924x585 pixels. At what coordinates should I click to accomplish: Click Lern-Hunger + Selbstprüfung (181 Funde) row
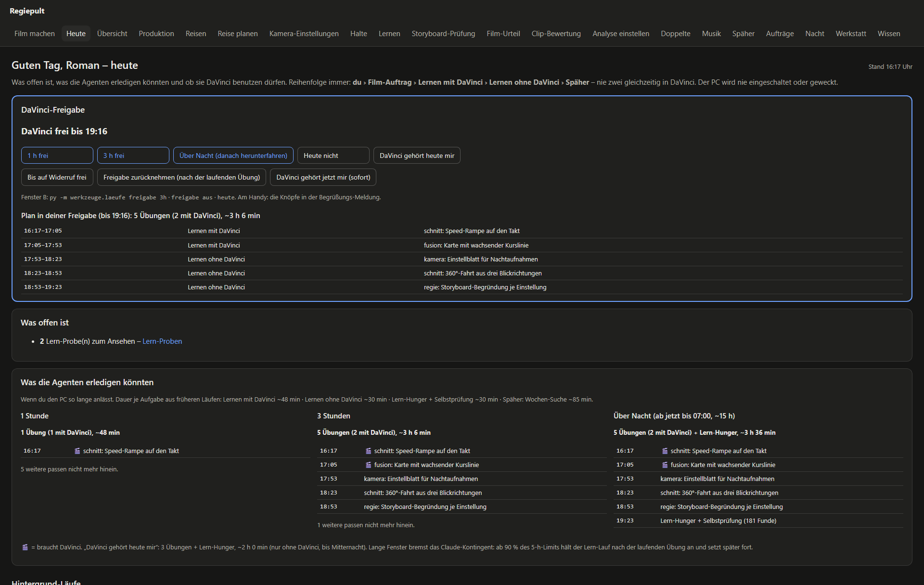[758, 521]
